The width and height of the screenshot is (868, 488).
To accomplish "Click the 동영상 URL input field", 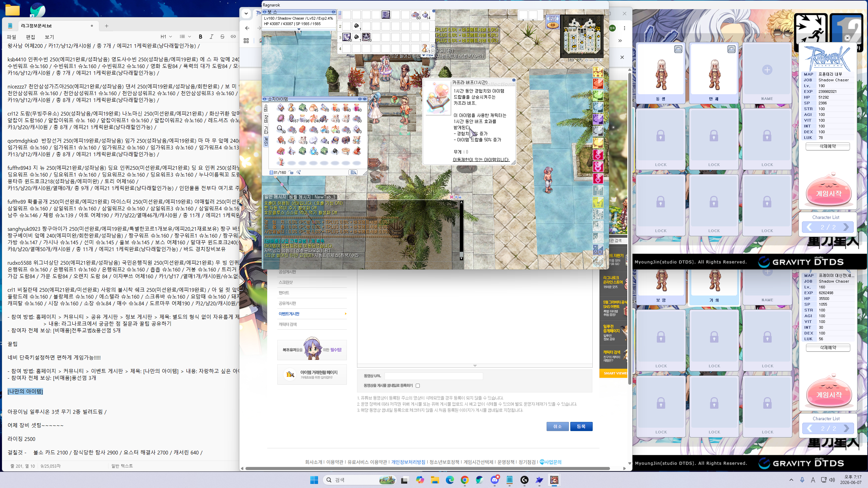I will pyautogui.click(x=433, y=376).
